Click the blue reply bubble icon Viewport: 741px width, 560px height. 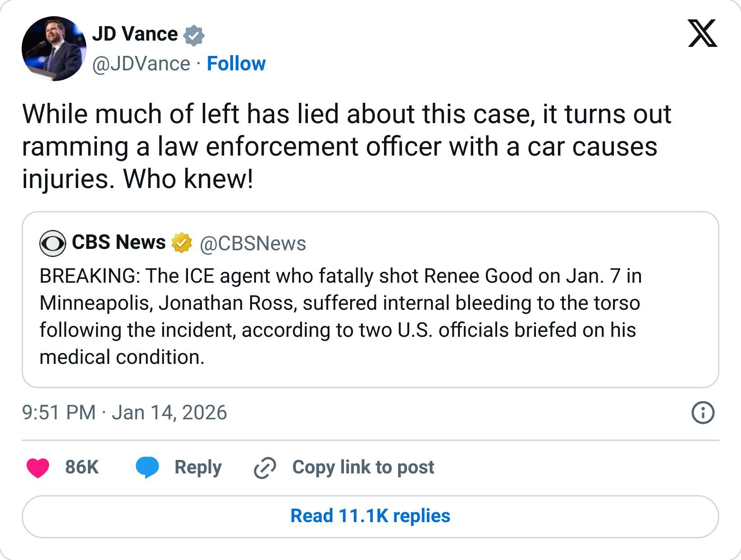pyautogui.click(x=147, y=467)
